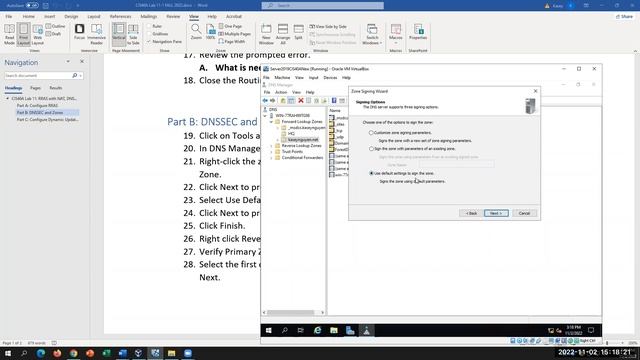Click Next in Zone Signing Wizard
The width and height of the screenshot is (640, 360).
496,213
